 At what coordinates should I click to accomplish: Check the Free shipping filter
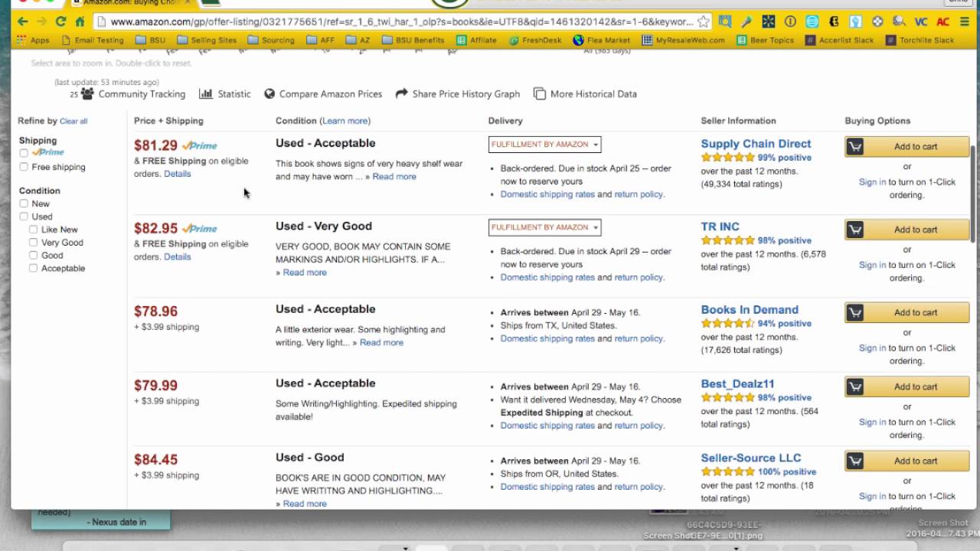coord(24,167)
